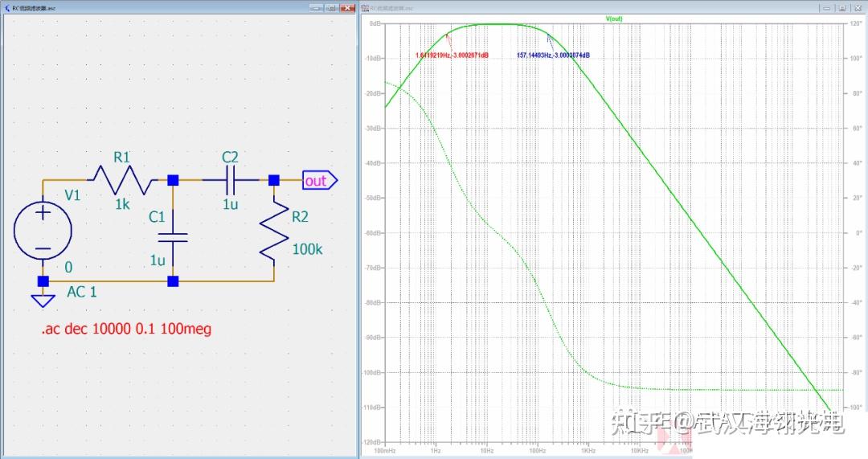Click the schematic window title bar icon
Viewport: 868px width, 459px height.
coord(7,8)
